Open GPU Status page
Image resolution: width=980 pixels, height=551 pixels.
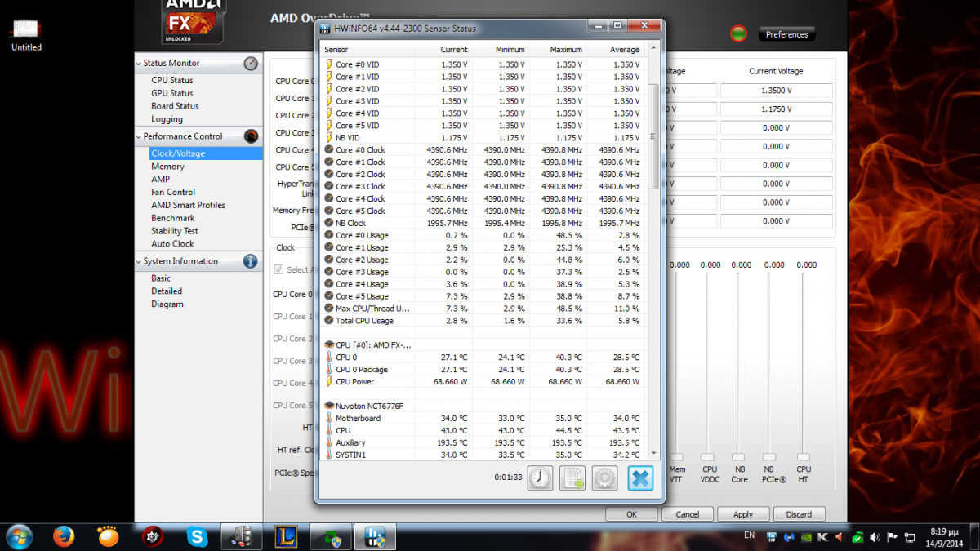coord(172,93)
